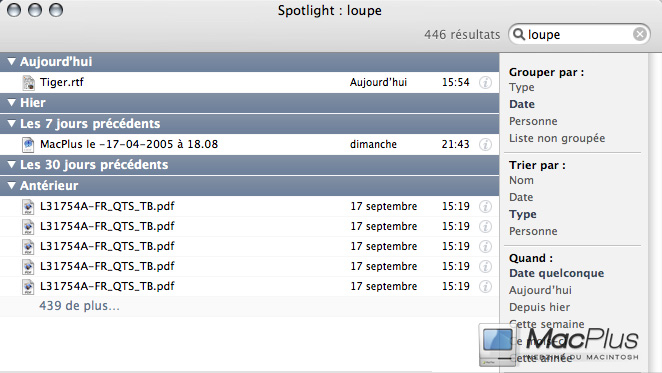Select Liste non groupée grouping option
Viewport: 662px width, 373px height.
pos(556,138)
